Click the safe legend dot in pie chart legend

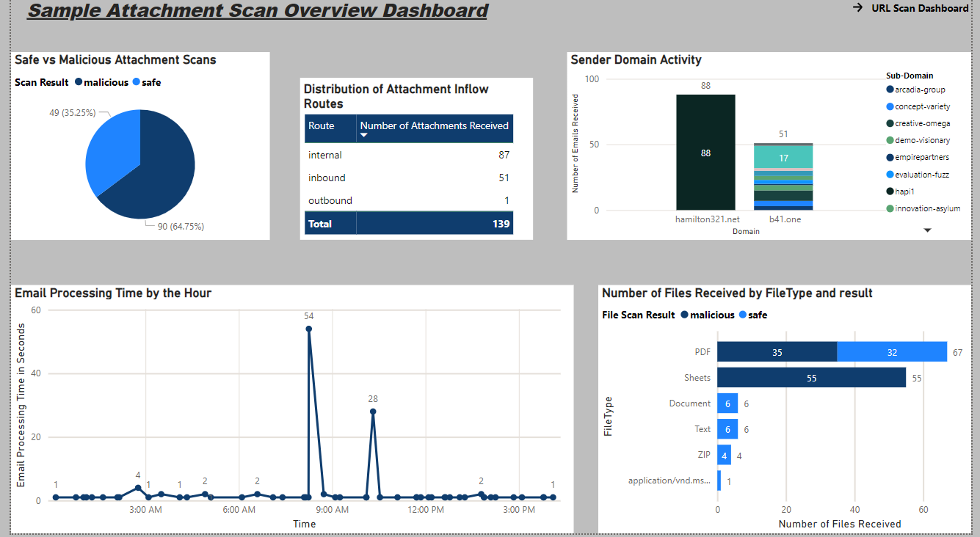point(136,83)
